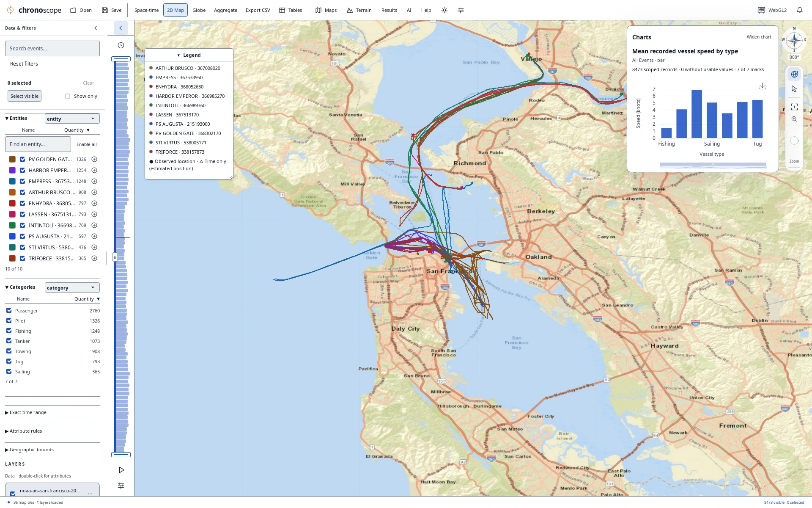
Task: Click Reset filters
Action: coord(24,64)
